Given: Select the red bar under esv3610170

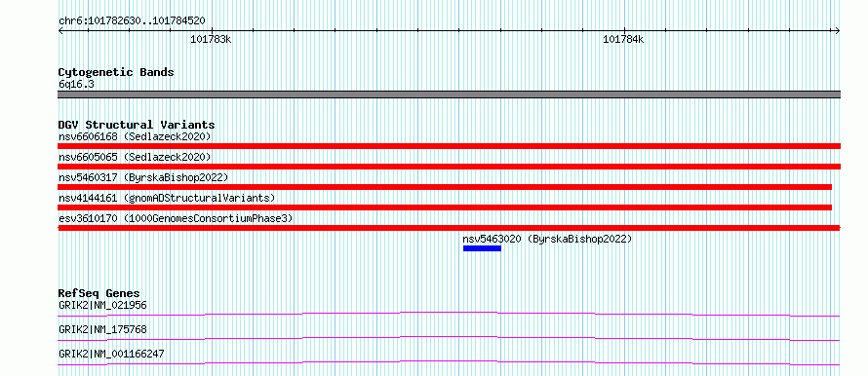Looking at the screenshot, I should click(x=449, y=228).
